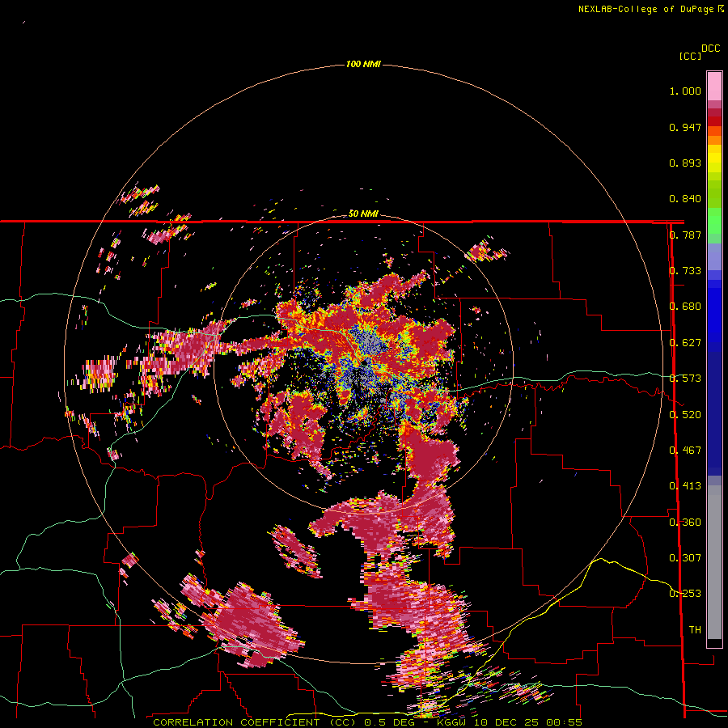Click the 0.360 legend value
The image size is (728, 728).
tap(685, 523)
